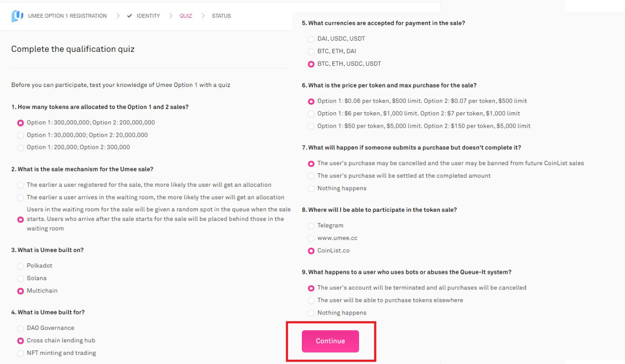Pick the DAI, USDC, USDT answer
This screenshot has width=625, height=364.
(x=311, y=39)
